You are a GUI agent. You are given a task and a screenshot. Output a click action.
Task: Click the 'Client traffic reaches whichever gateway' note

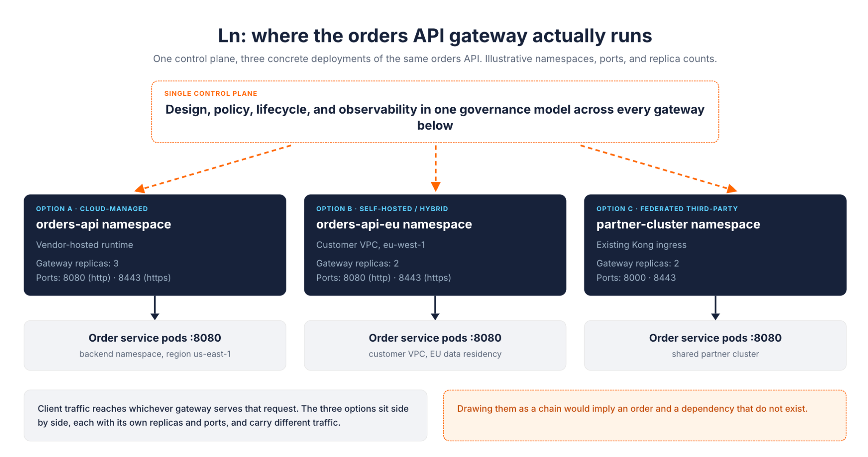[225, 415]
